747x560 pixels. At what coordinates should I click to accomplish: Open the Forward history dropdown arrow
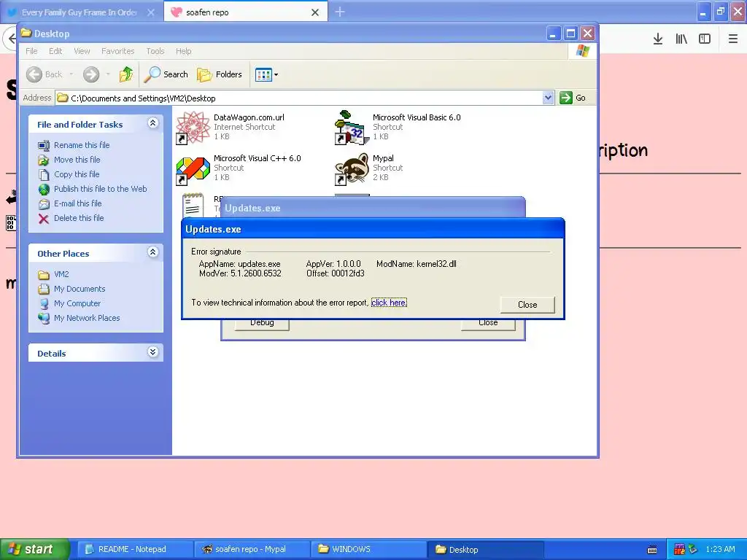[108, 74]
